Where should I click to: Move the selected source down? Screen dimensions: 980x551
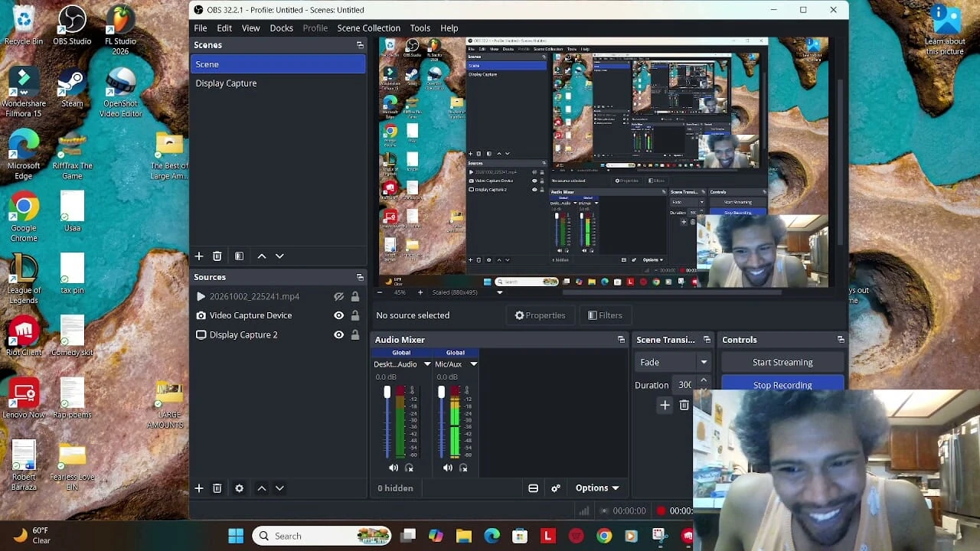(279, 488)
